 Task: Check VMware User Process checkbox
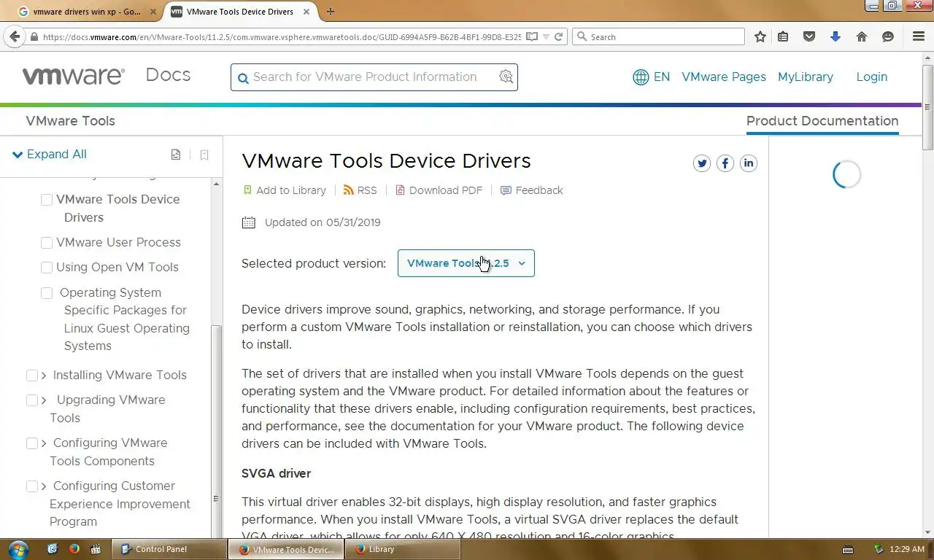pyautogui.click(x=47, y=243)
